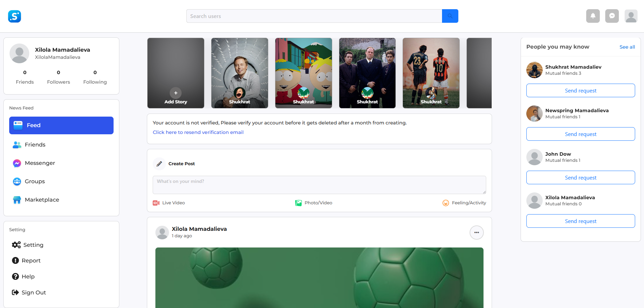The width and height of the screenshot is (644, 308).
Task: Sign Out from the Setting panel
Action: (34, 293)
